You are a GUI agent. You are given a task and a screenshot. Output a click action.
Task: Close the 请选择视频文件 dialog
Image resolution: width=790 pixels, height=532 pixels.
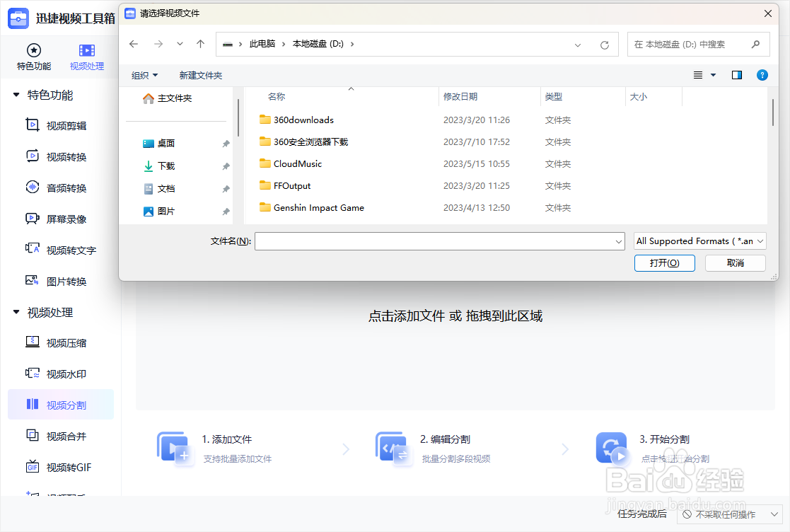pos(768,13)
